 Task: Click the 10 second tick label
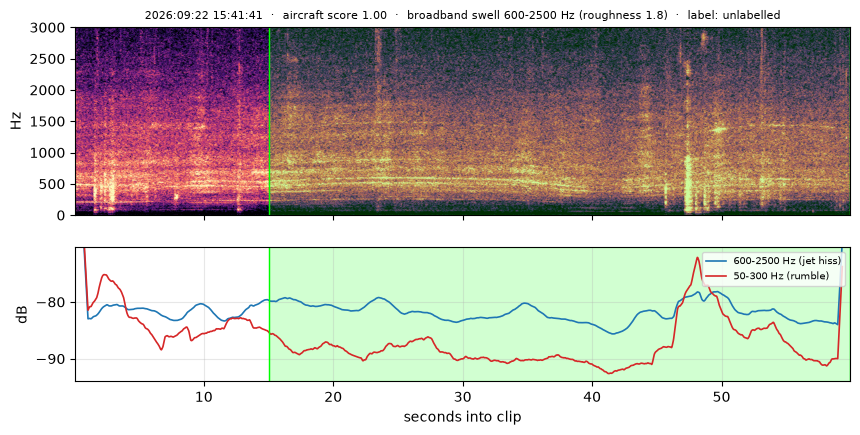(204, 397)
